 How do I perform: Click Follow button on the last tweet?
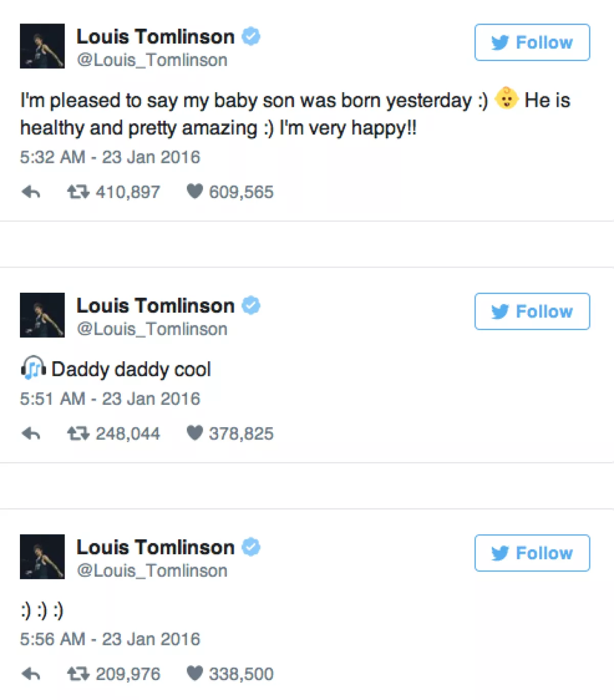coord(532,553)
